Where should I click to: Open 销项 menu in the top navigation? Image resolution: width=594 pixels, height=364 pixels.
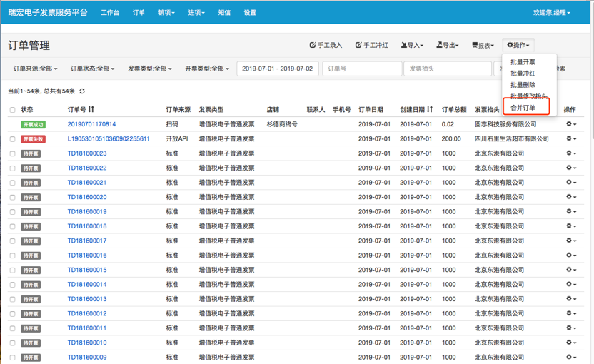[166, 13]
